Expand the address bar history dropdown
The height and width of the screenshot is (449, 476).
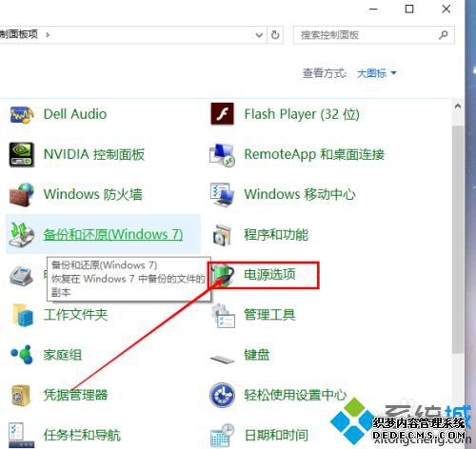coord(259,34)
